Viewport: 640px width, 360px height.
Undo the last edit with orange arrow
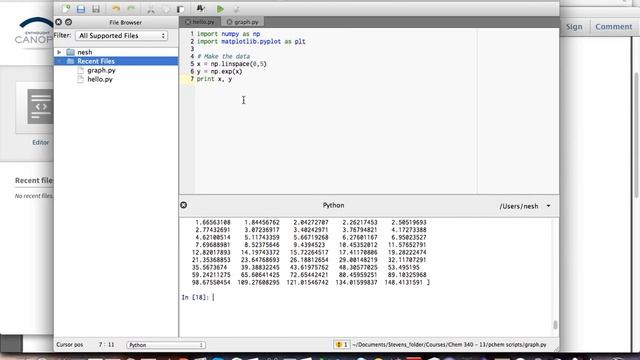116,9
